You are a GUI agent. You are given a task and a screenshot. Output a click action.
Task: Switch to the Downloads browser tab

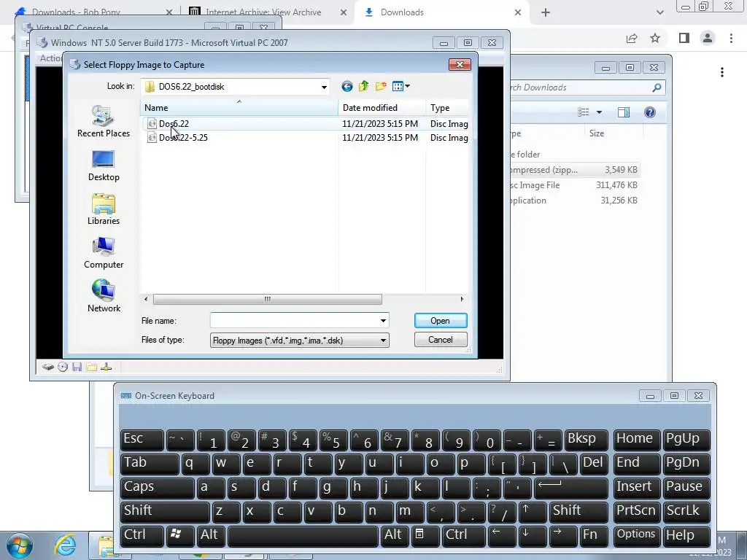tap(441, 12)
